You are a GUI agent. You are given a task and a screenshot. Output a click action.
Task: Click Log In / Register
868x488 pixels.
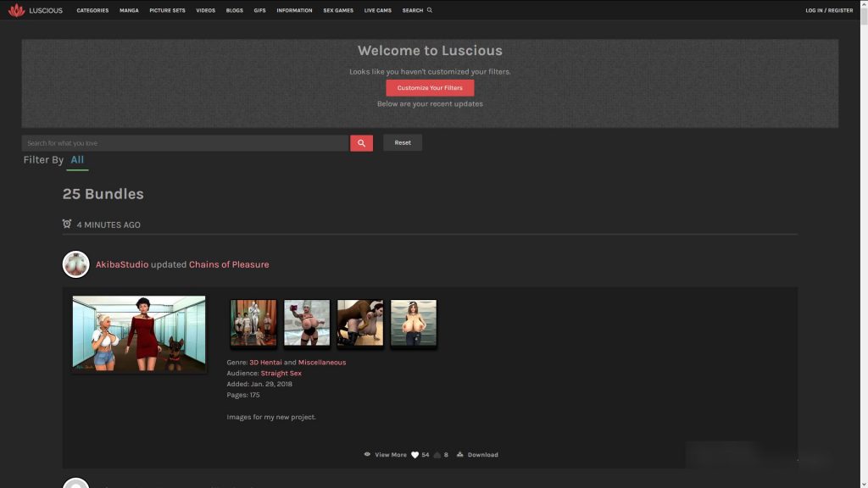pos(829,10)
